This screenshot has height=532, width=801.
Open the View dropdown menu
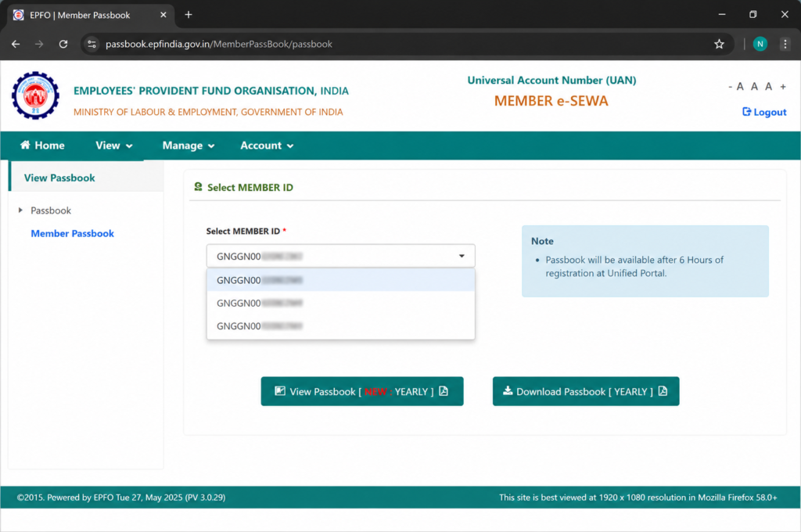[x=114, y=146]
